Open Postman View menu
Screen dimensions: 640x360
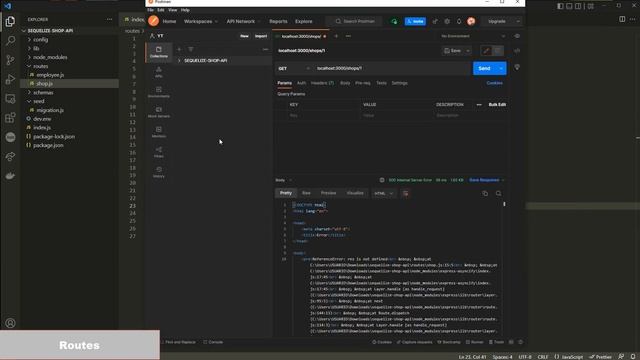coord(173,10)
